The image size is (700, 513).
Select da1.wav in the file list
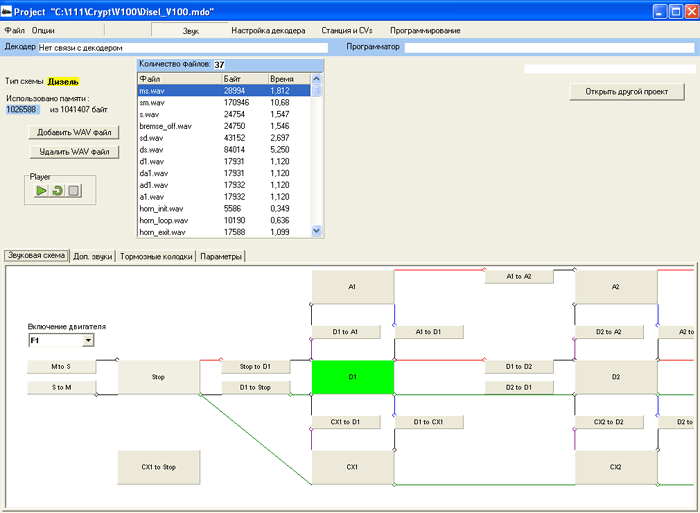224,173
